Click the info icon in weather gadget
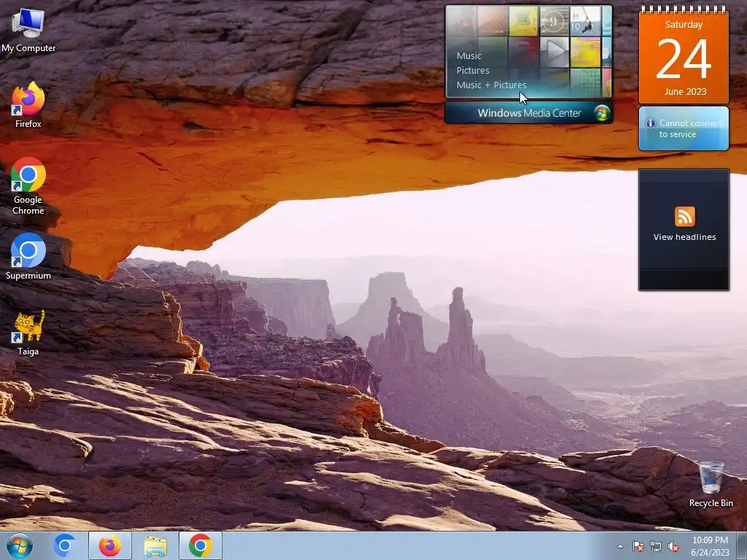Image resolution: width=747 pixels, height=560 pixels. [x=650, y=123]
